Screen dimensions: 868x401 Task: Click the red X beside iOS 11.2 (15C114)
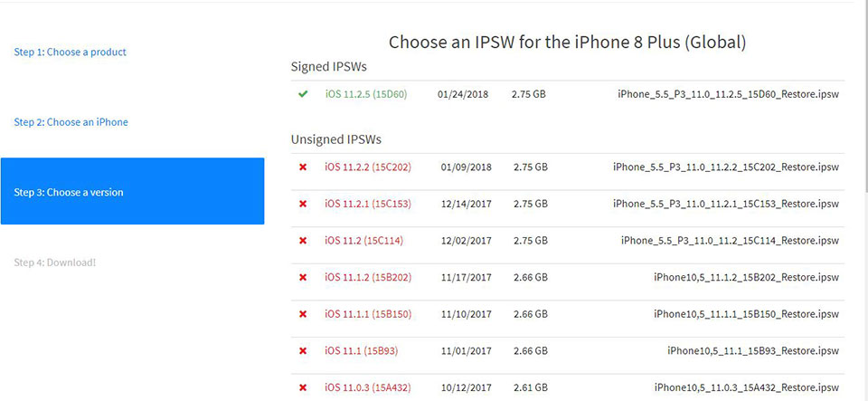click(x=303, y=241)
